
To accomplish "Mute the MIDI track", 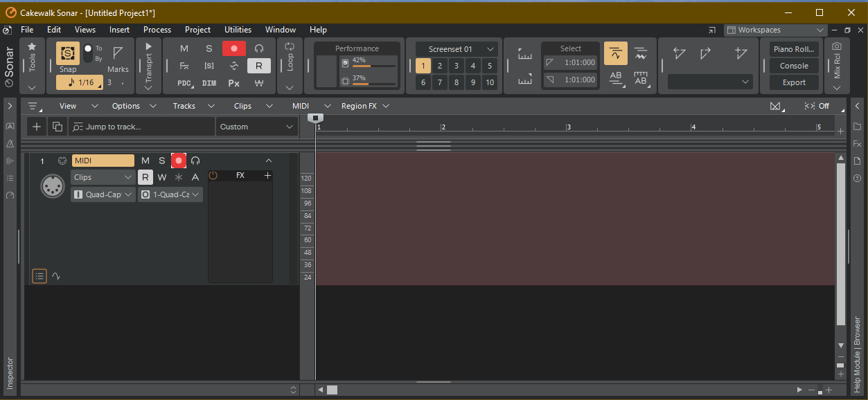I will coord(145,161).
